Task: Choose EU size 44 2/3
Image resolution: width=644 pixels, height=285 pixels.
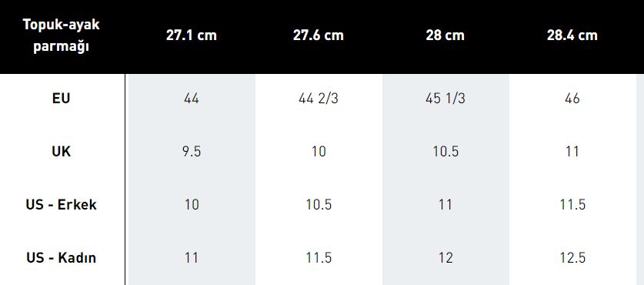Action: (x=319, y=99)
